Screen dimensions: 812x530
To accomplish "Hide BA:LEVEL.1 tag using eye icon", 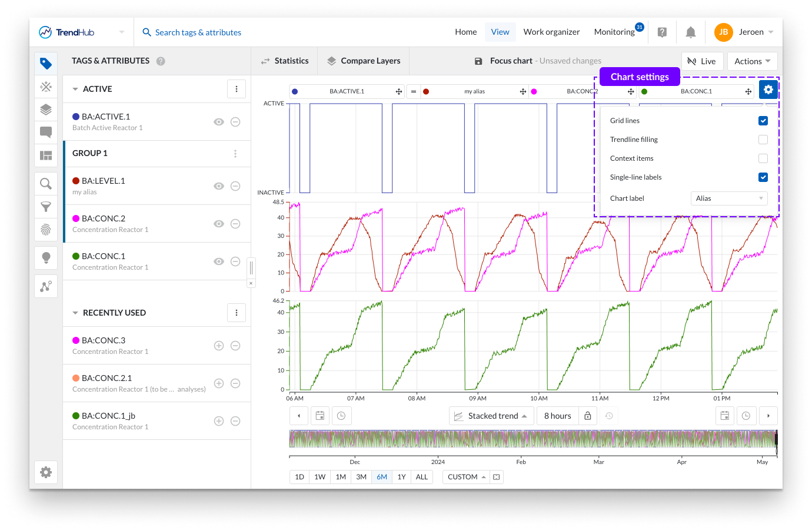I will (219, 186).
